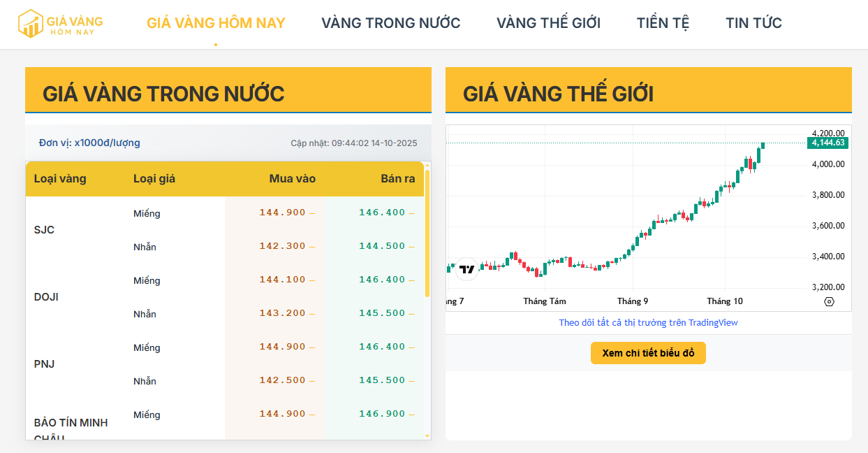The height and width of the screenshot is (453, 868).
Task: Click the Tháng 10 label on chart axis
Action: point(724,301)
